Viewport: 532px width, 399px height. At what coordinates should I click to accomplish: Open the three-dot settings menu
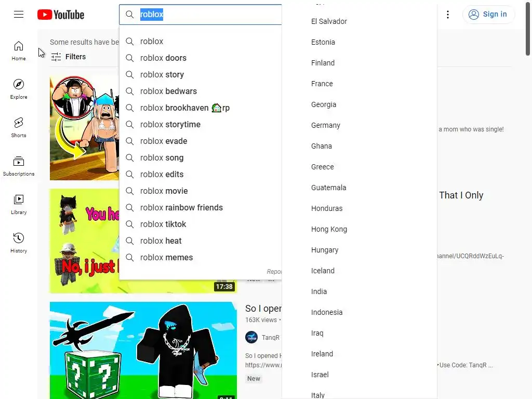click(x=448, y=14)
